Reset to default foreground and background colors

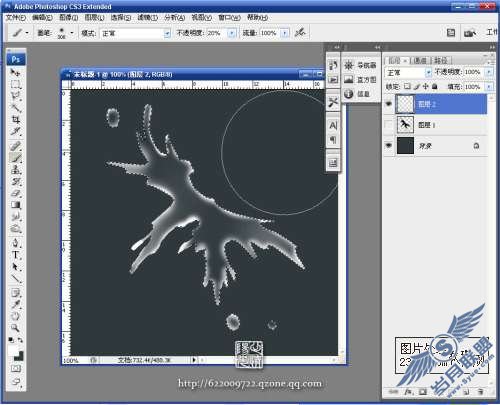(x=11, y=340)
